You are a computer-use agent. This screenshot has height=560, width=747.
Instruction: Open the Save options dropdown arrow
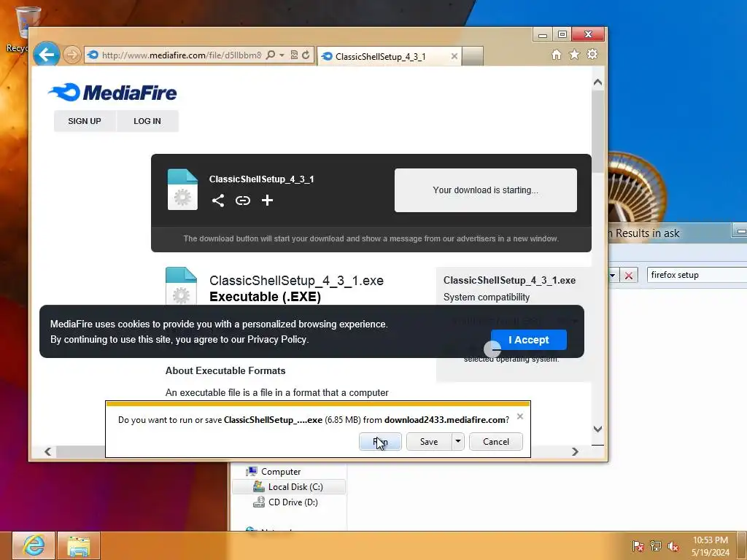click(458, 441)
